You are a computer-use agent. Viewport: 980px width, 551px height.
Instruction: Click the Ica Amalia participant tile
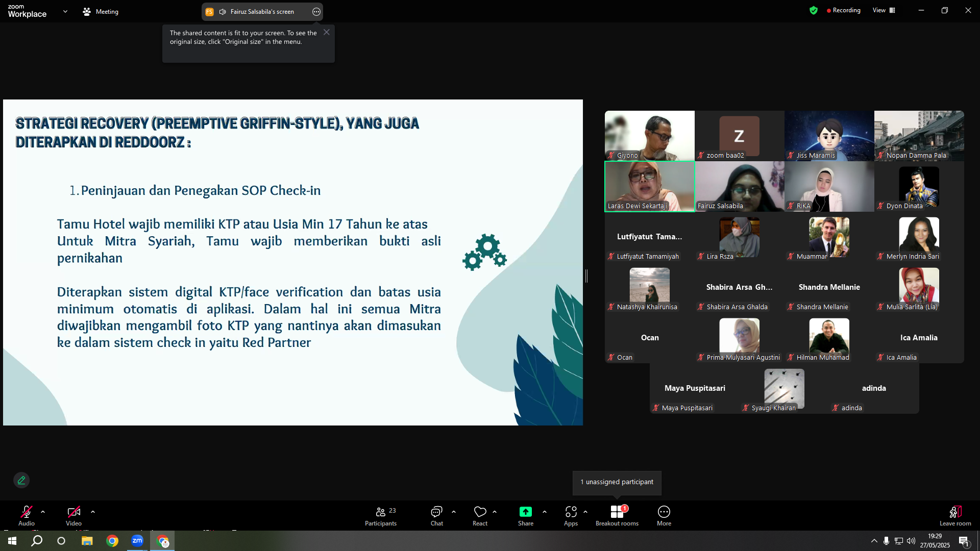pyautogui.click(x=919, y=338)
